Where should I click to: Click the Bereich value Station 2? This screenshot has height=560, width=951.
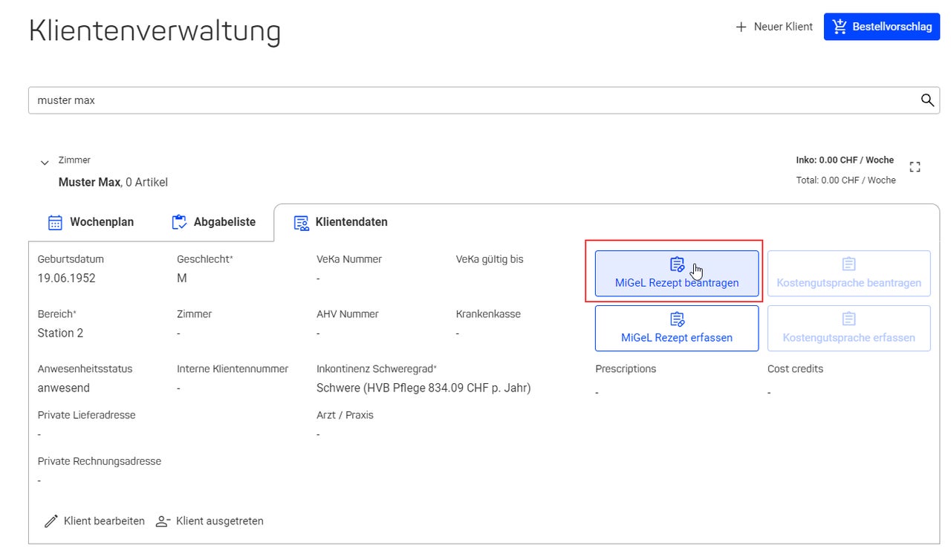click(x=60, y=333)
